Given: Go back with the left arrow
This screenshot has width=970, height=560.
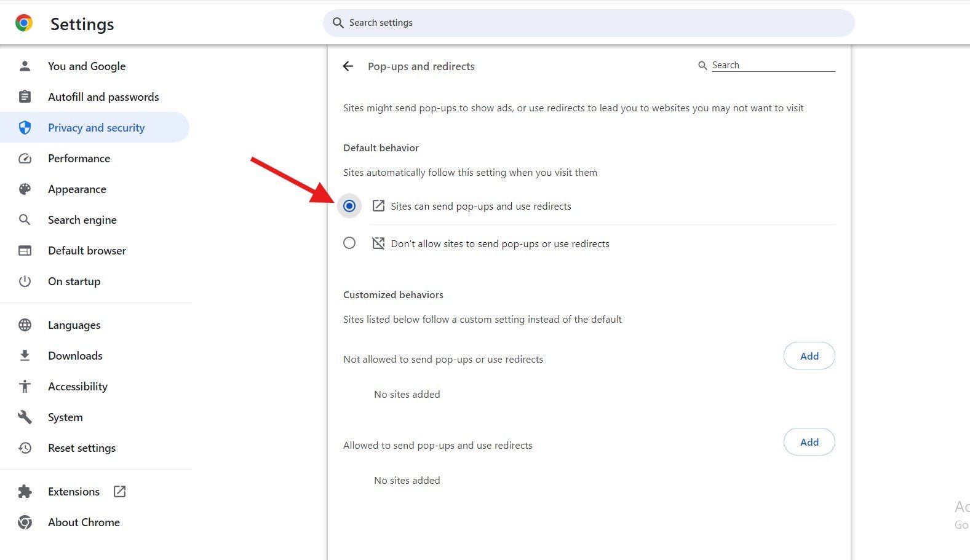Looking at the screenshot, I should point(348,66).
